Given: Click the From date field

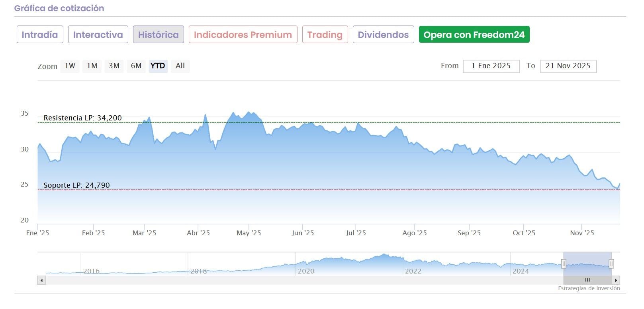Looking at the screenshot, I should point(491,66).
